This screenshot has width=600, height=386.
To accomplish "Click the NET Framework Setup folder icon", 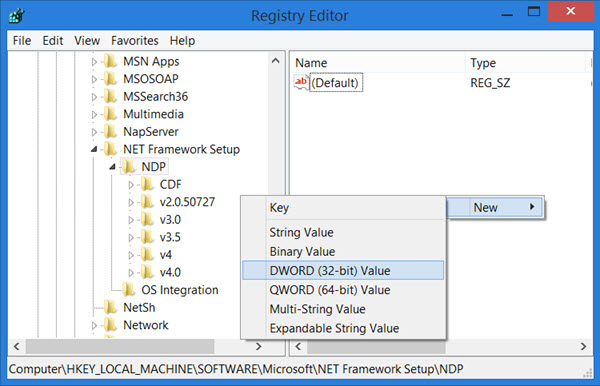I will pos(111,149).
